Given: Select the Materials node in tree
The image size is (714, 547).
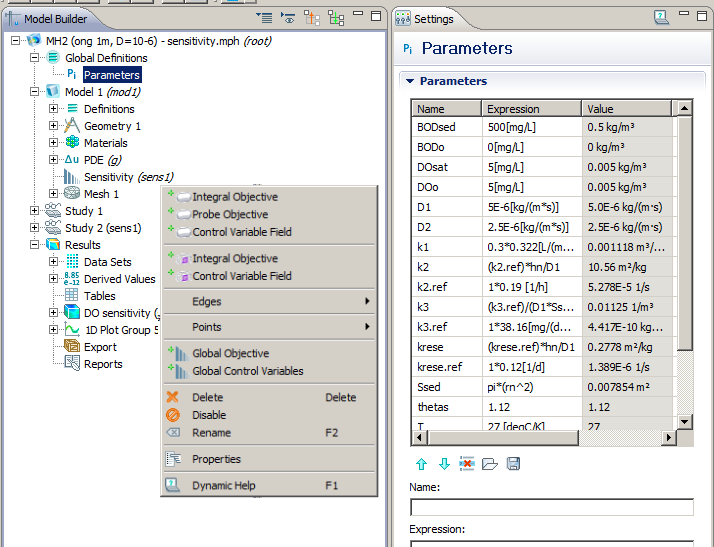Looking at the screenshot, I should (x=107, y=143).
